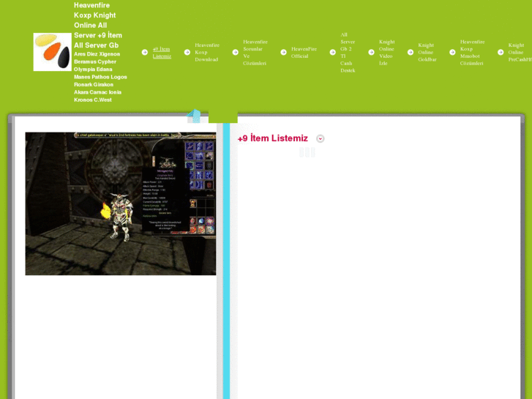532x399 pixels.
Task: Click the 'Kronos C.West' text
Action: point(93,100)
